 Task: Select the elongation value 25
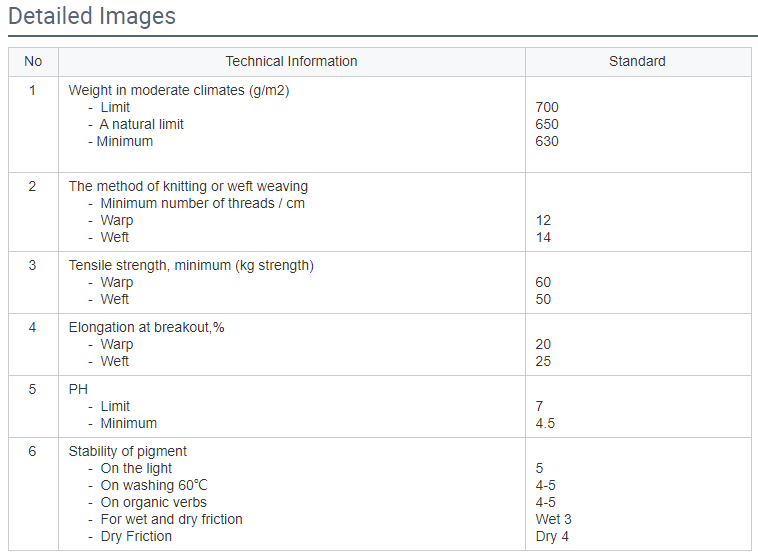[543, 361]
